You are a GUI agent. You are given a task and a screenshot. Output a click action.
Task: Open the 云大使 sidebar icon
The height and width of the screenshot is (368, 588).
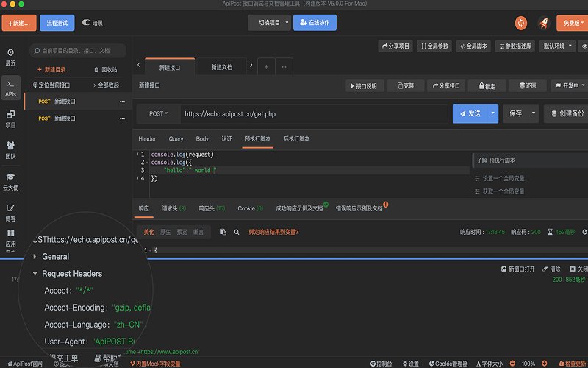(10, 181)
